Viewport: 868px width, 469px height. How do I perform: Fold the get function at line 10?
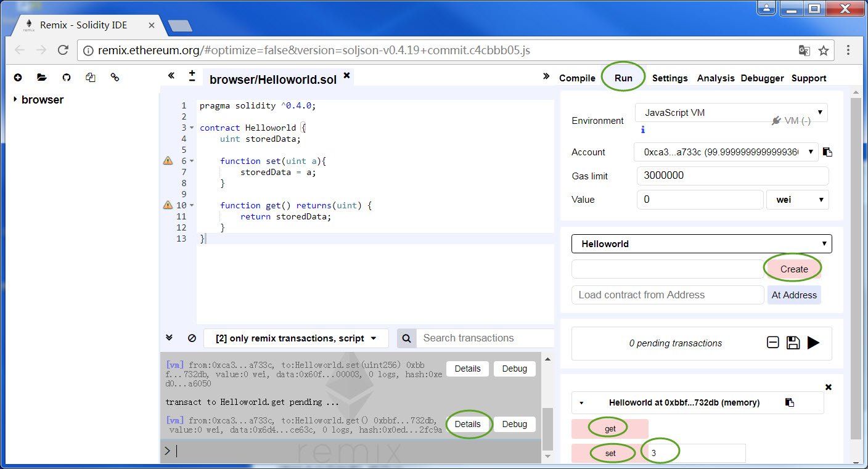coord(192,206)
